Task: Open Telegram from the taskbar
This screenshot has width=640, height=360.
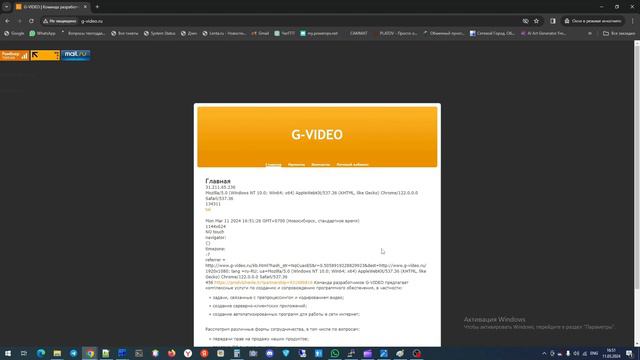Action: 73,353
